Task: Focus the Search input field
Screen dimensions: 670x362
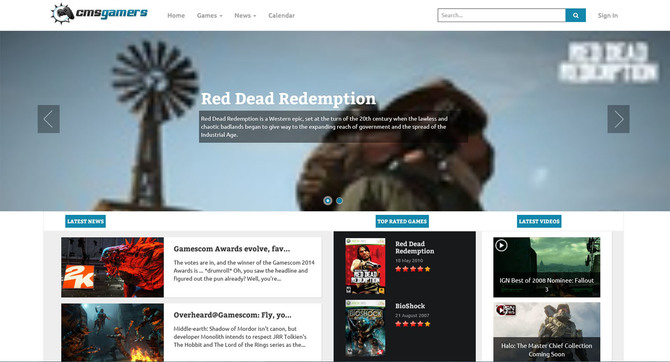Action: [501, 15]
